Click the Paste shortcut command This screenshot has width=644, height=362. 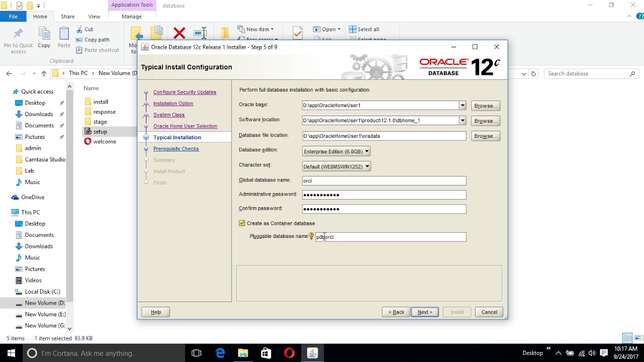98,50
